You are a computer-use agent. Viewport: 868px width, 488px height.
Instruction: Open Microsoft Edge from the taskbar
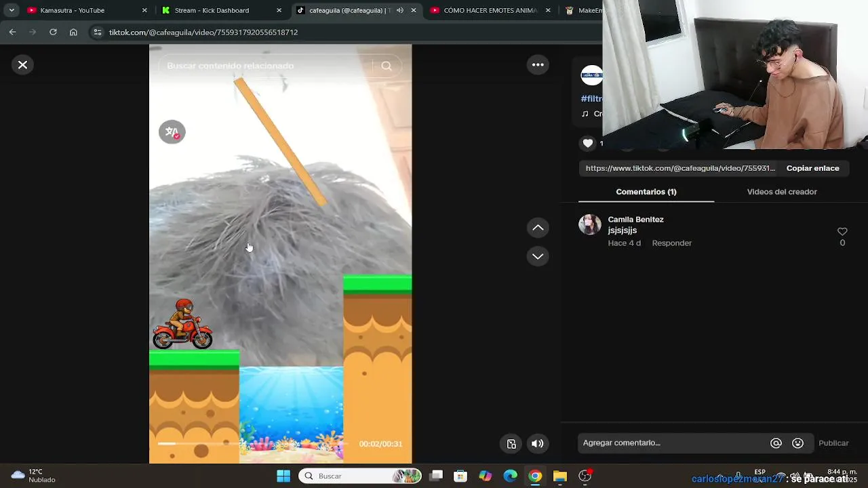(510, 476)
